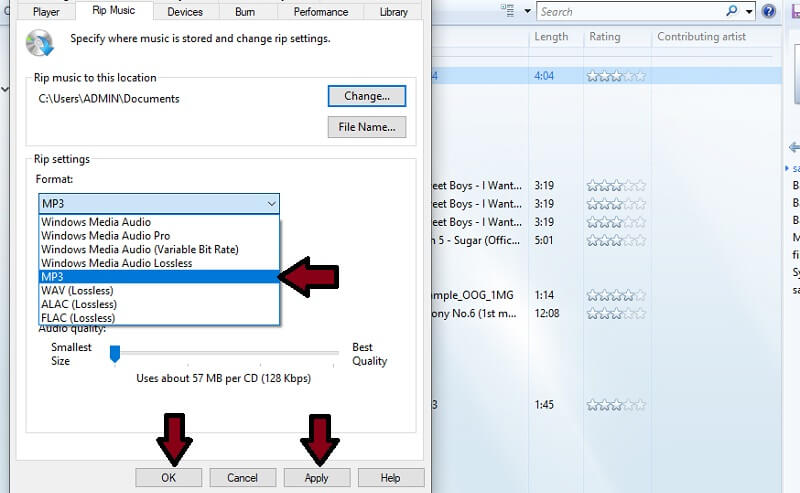800x493 pixels.
Task: Click the File Name... button
Action: coord(367,127)
